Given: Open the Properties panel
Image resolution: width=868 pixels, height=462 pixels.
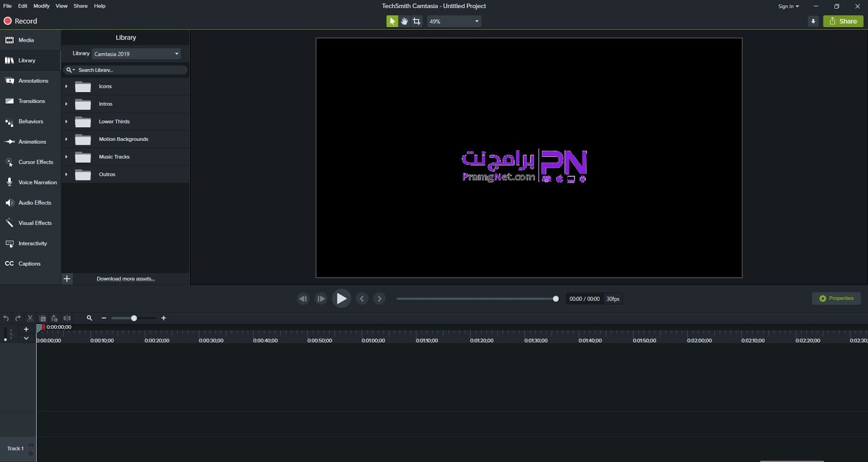Looking at the screenshot, I should pos(836,298).
